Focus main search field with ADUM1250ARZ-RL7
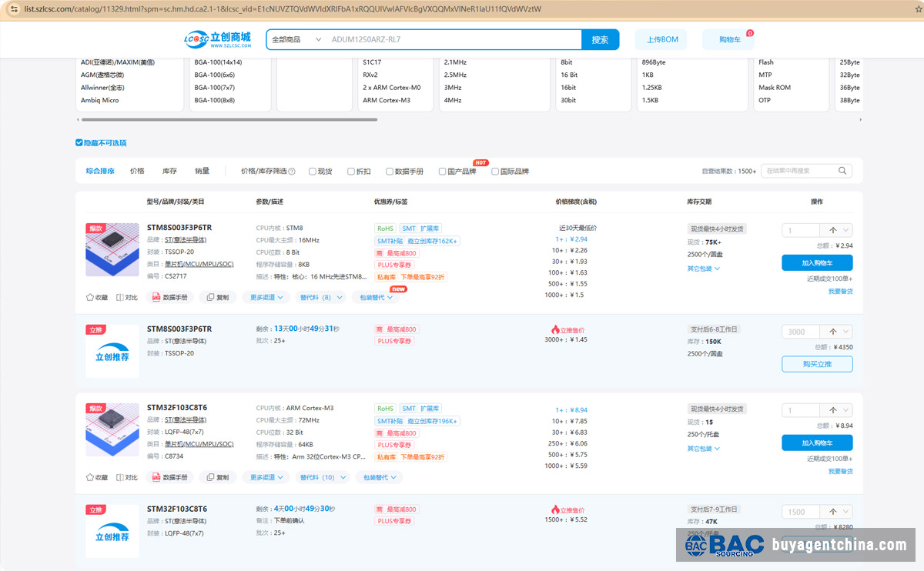 (454, 39)
